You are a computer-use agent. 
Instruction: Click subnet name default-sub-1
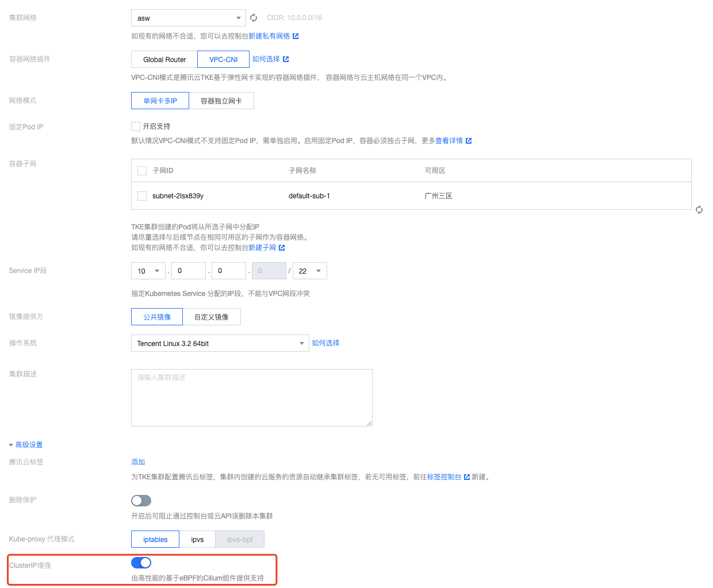click(309, 196)
